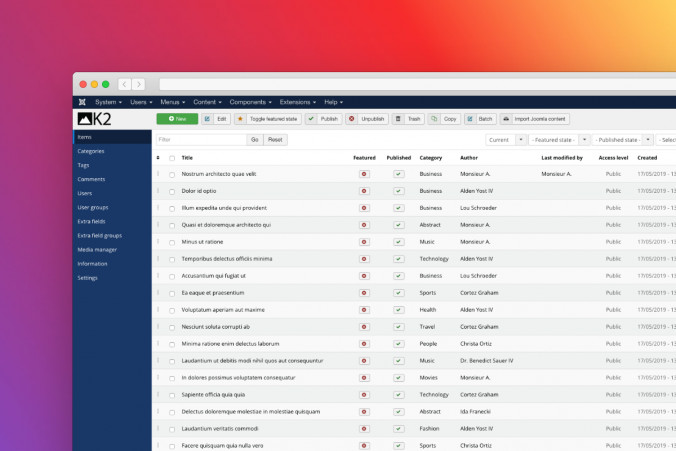Toggle featured icon for Minus ut ratione
676x451 pixels.
tap(364, 242)
